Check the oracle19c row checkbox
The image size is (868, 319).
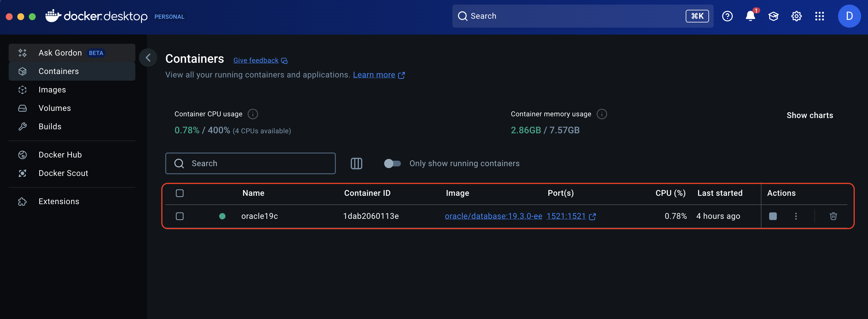(180, 216)
